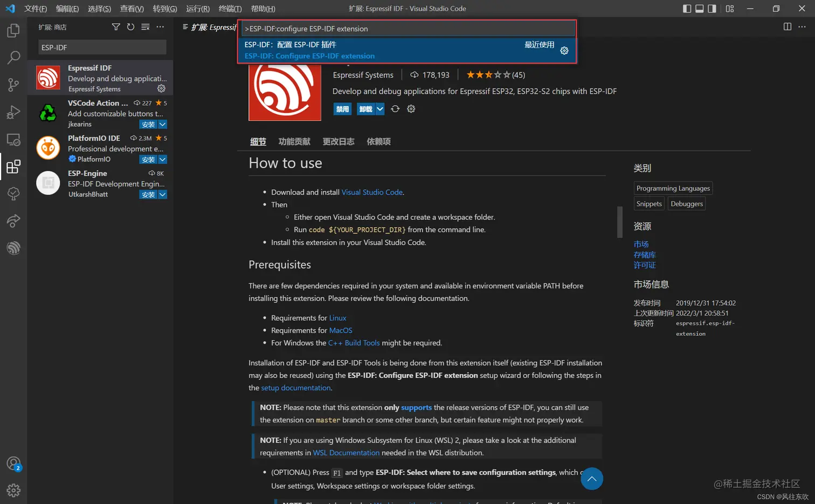Open the 许可证 resource link
The width and height of the screenshot is (815, 504).
click(645, 265)
